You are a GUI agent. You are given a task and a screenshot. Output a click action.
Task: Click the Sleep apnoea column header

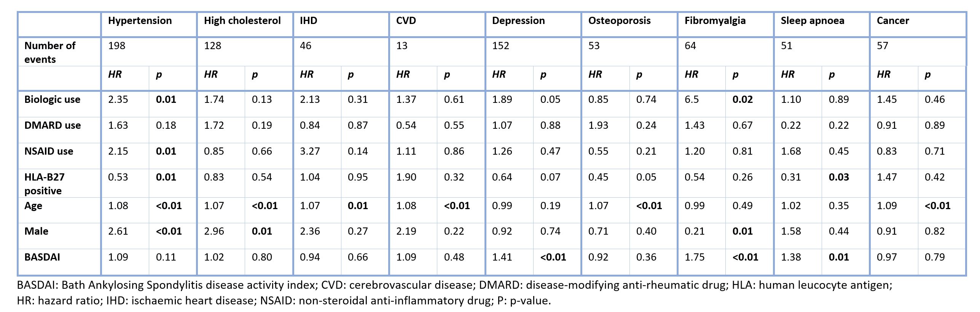coord(812,21)
